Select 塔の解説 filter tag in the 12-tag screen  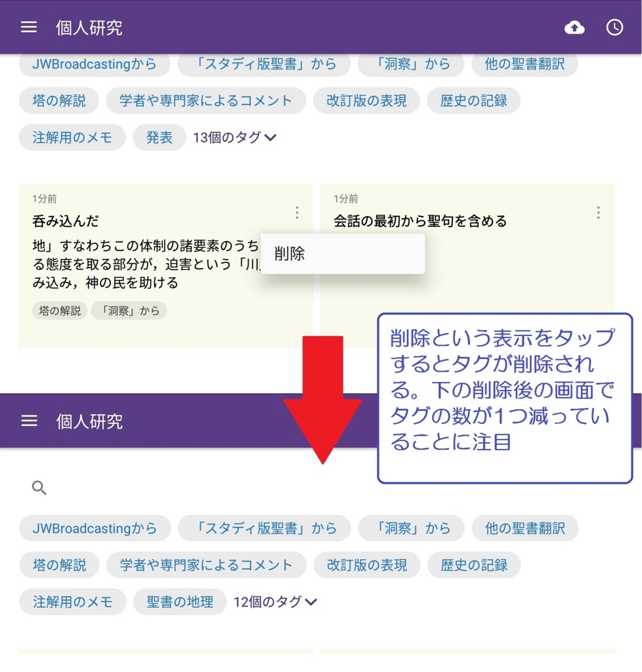59,565
